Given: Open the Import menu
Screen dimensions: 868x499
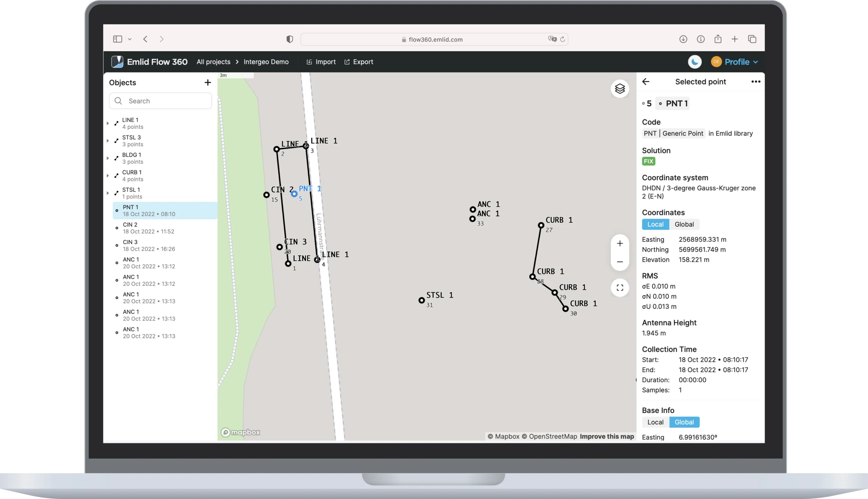Looking at the screenshot, I should 321,62.
